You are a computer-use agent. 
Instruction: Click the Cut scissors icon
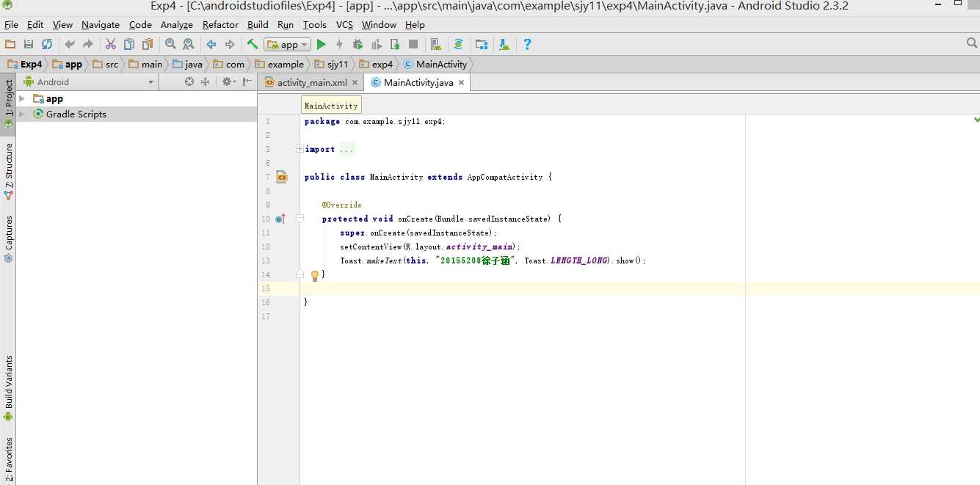(x=111, y=45)
